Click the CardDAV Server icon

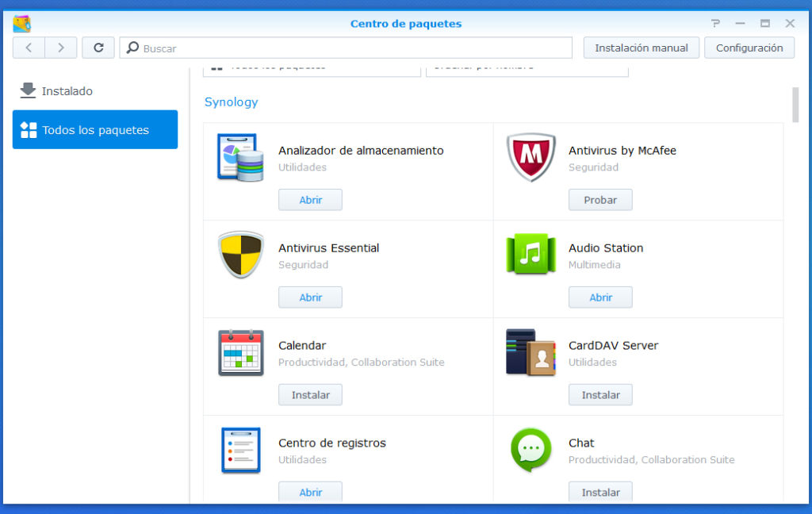coord(530,352)
